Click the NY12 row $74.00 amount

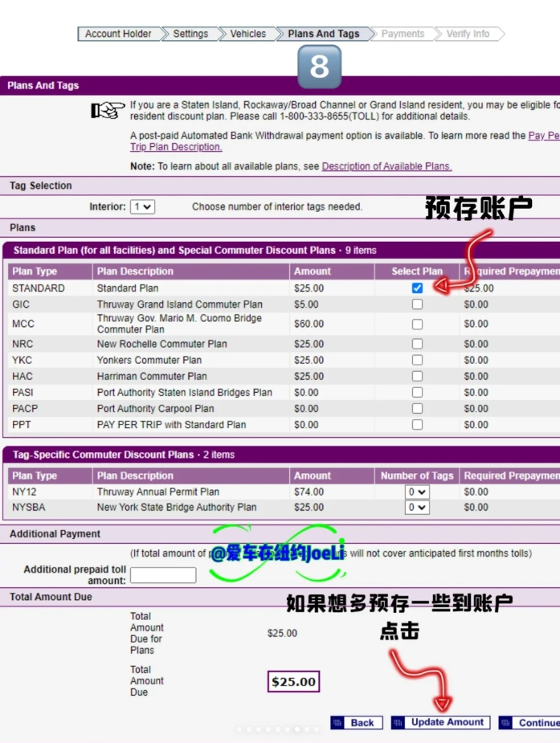309,492
